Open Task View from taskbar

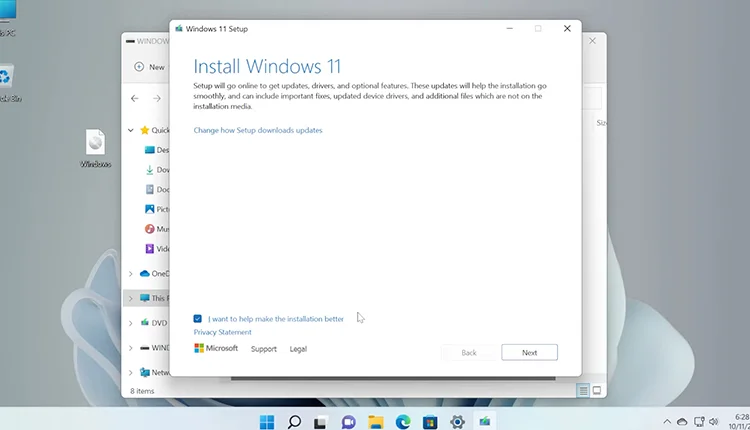pos(320,422)
